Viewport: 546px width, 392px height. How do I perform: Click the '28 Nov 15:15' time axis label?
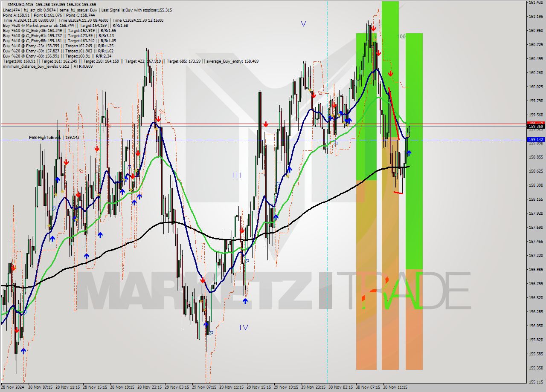tap(95, 388)
